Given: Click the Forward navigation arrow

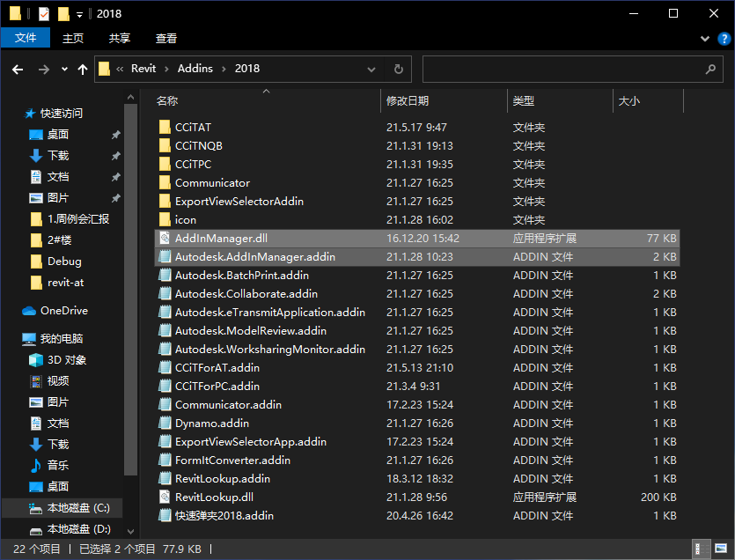Looking at the screenshot, I should [44, 70].
